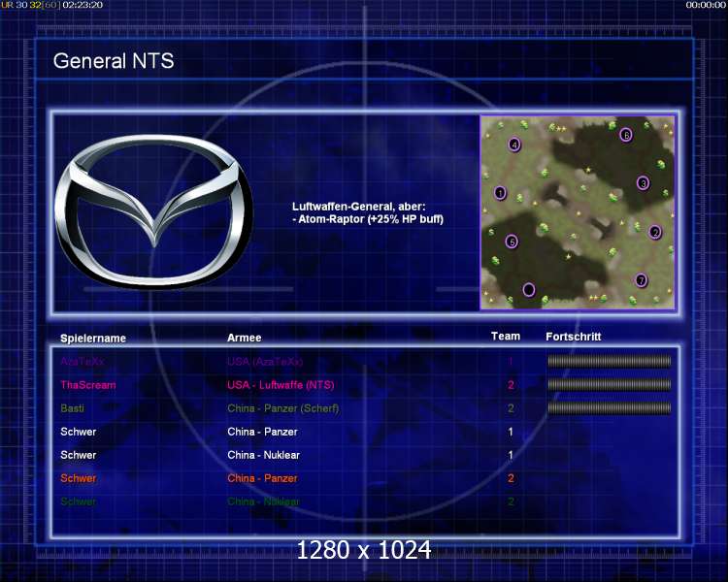The height and width of the screenshot is (582, 728).
Task: Select player name ThaScream
Action: (x=87, y=385)
